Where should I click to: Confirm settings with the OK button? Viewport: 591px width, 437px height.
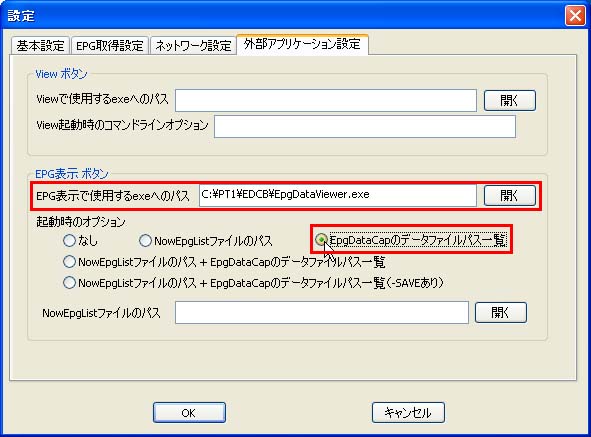click(189, 412)
